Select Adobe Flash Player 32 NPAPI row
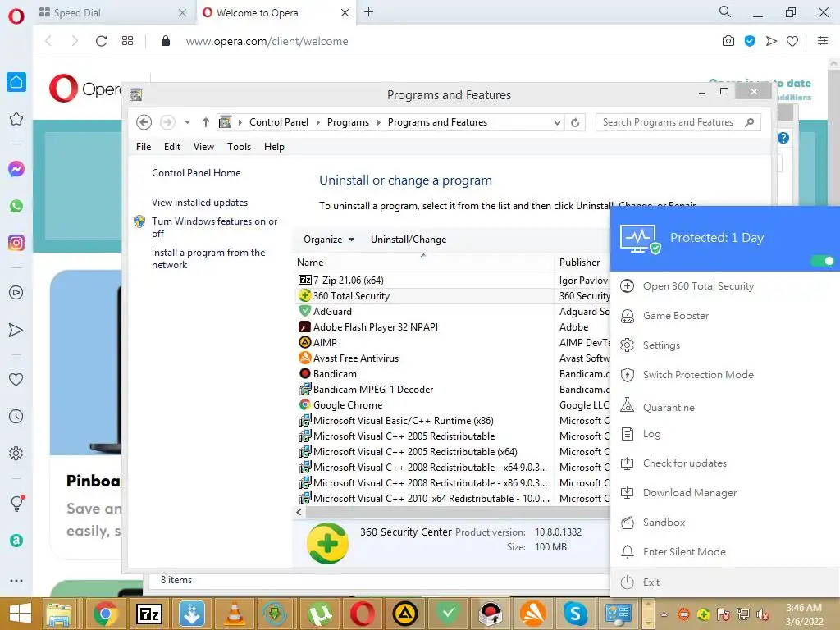 click(376, 327)
